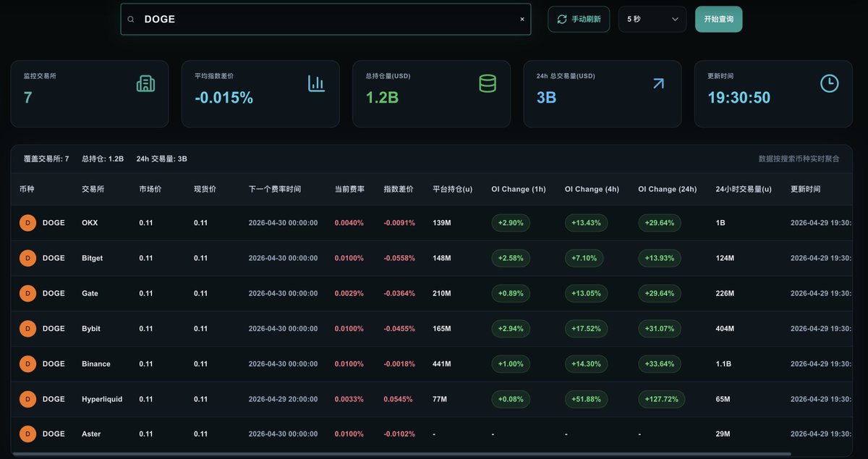Click the 19:30:50 update time value
Screen dimensions: 868x459
[739, 98]
